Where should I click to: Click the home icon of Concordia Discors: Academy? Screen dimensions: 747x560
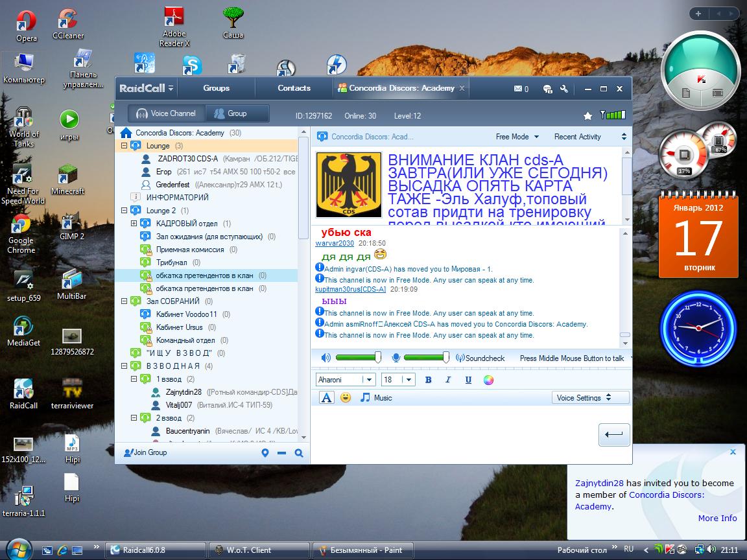(126, 132)
